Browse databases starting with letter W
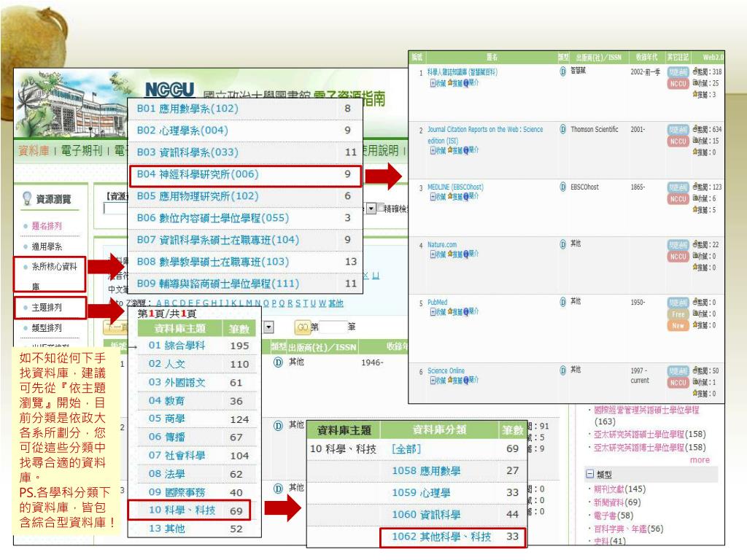The height and width of the screenshot is (560, 747). [x=322, y=303]
